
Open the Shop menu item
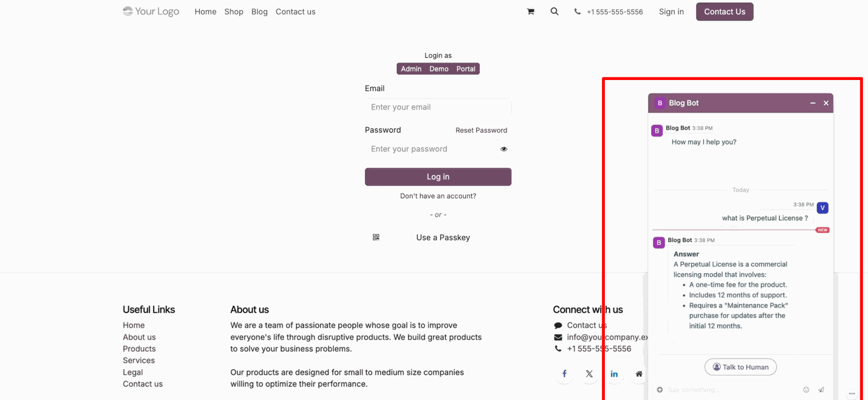tap(234, 12)
